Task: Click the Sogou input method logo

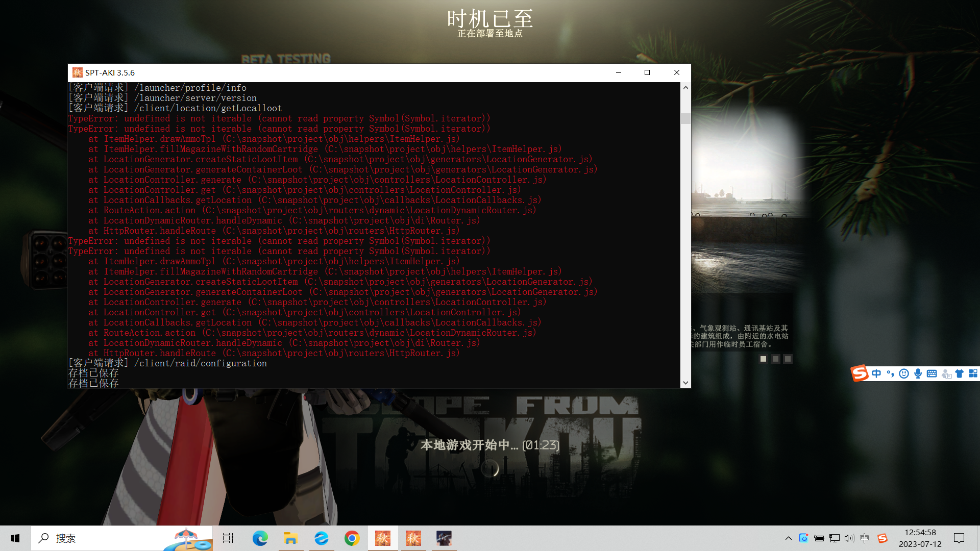Action: pyautogui.click(x=860, y=373)
